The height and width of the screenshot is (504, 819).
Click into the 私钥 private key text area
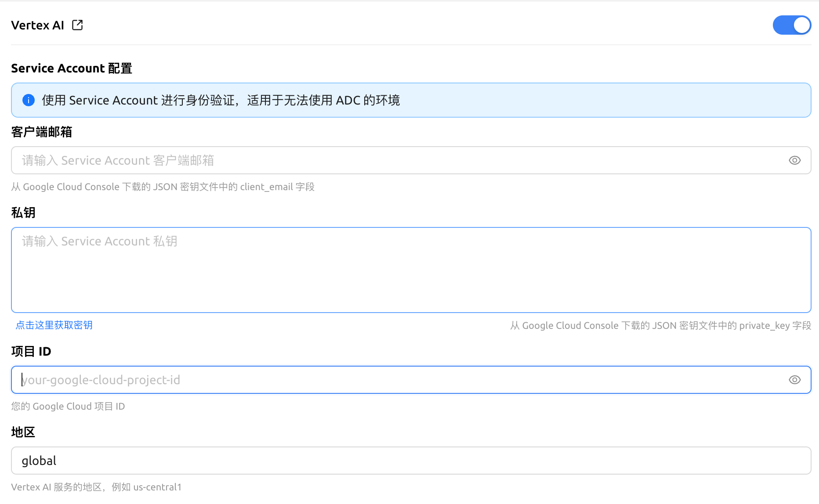pyautogui.click(x=411, y=270)
